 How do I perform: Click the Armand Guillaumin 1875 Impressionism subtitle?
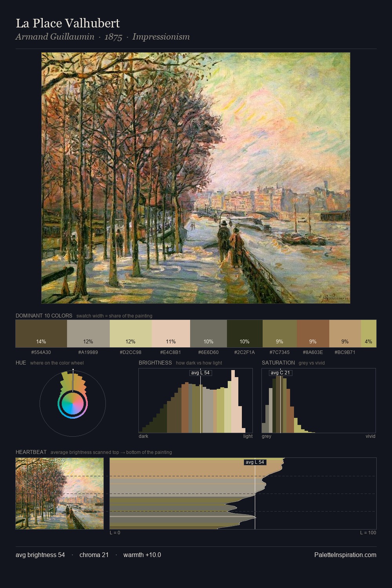[103, 37]
